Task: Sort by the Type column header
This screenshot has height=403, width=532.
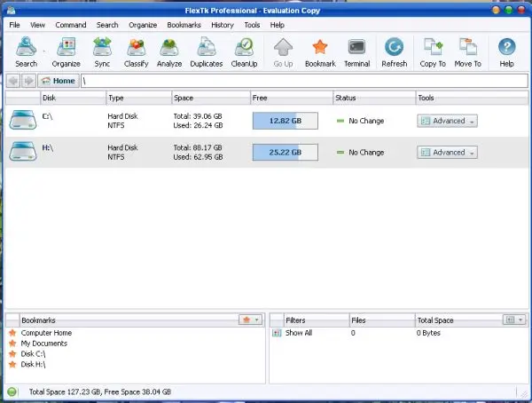Action: click(139, 98)
